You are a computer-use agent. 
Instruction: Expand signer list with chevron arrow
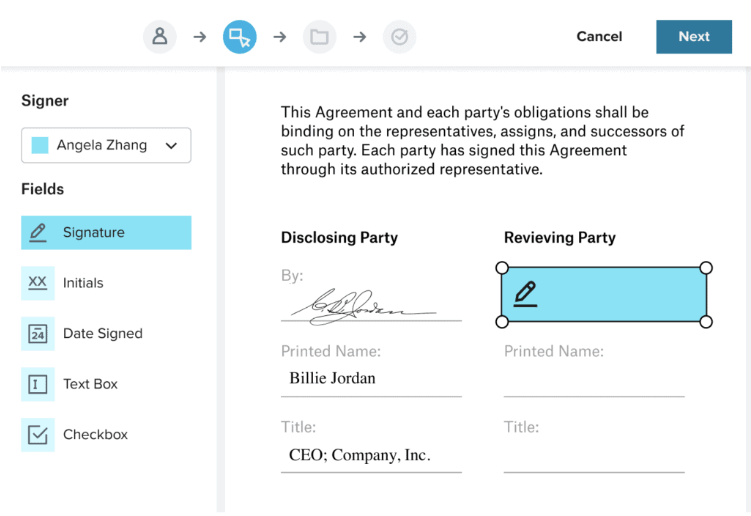(x=171, y=146)
